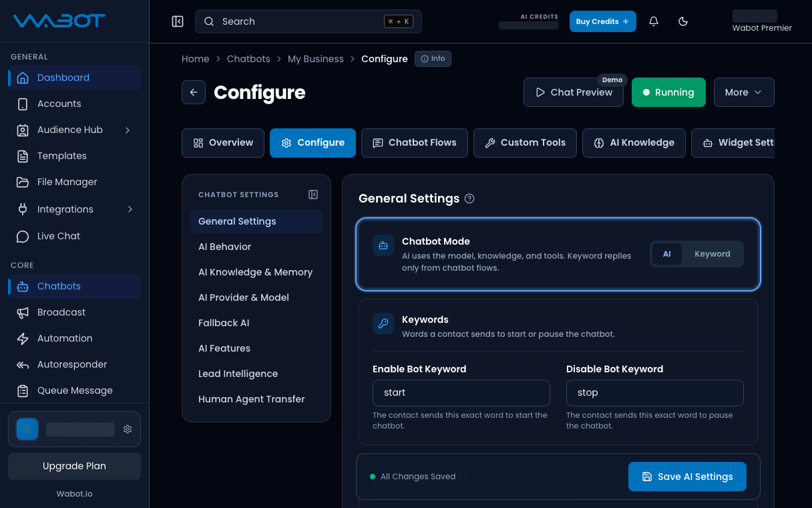This screenshot has height=508, width=812.
Task: Open Templates in the sidebar
Action: (x=74, y=156)
